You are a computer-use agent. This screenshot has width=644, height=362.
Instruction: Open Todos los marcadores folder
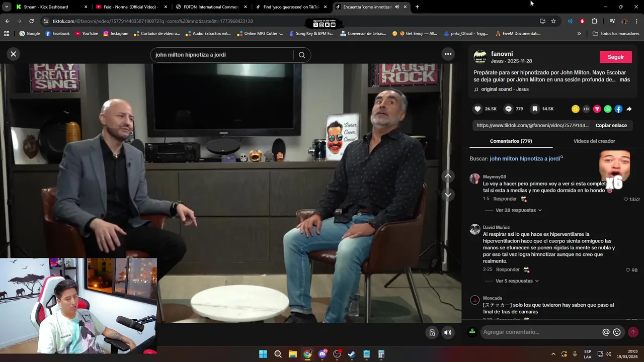[616, 34]
